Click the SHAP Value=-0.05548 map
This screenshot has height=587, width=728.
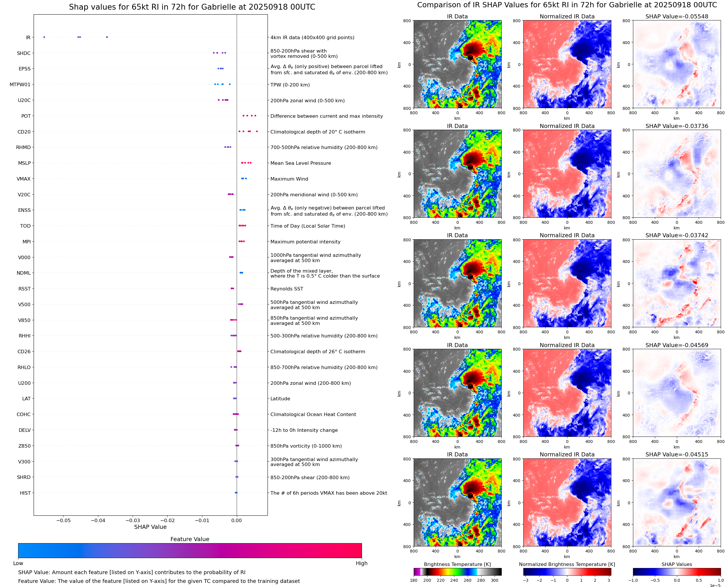pos(677,64)
